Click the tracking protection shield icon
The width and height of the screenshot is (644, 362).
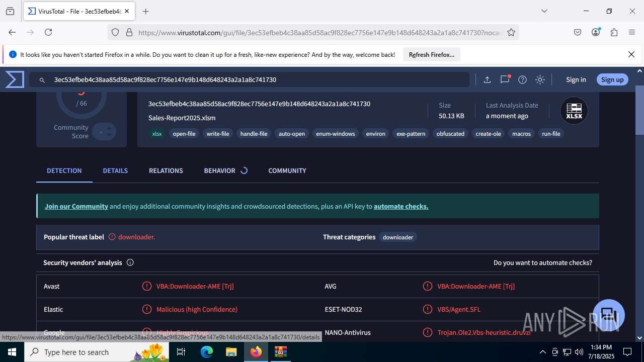tap(115, 32)
